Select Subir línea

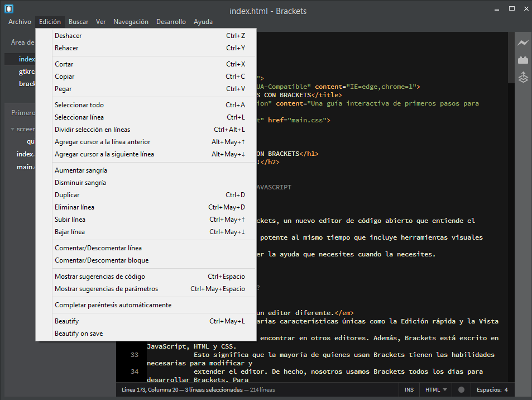tap(146, 220)
